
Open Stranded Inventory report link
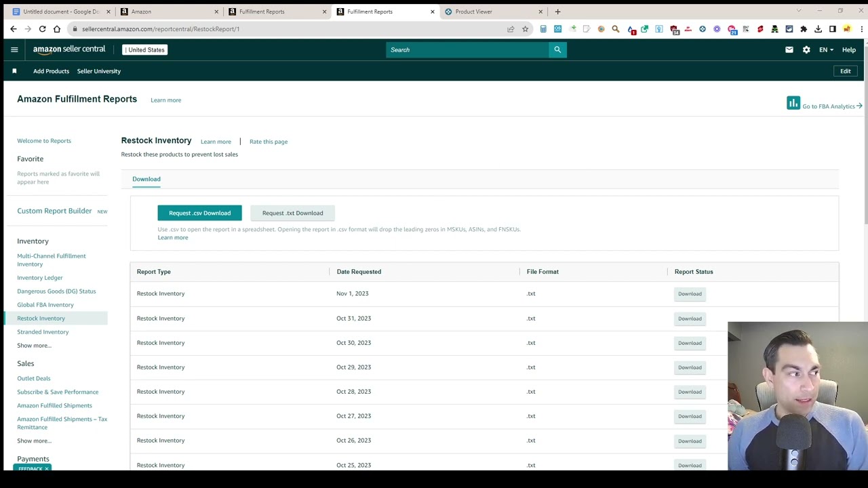point(43,332)
